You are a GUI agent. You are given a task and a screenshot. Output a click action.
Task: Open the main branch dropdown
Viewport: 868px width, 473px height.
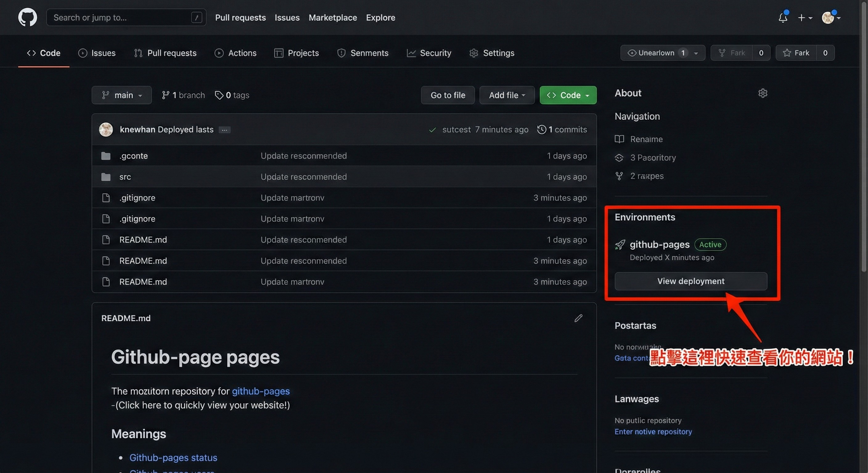(122, 95)
